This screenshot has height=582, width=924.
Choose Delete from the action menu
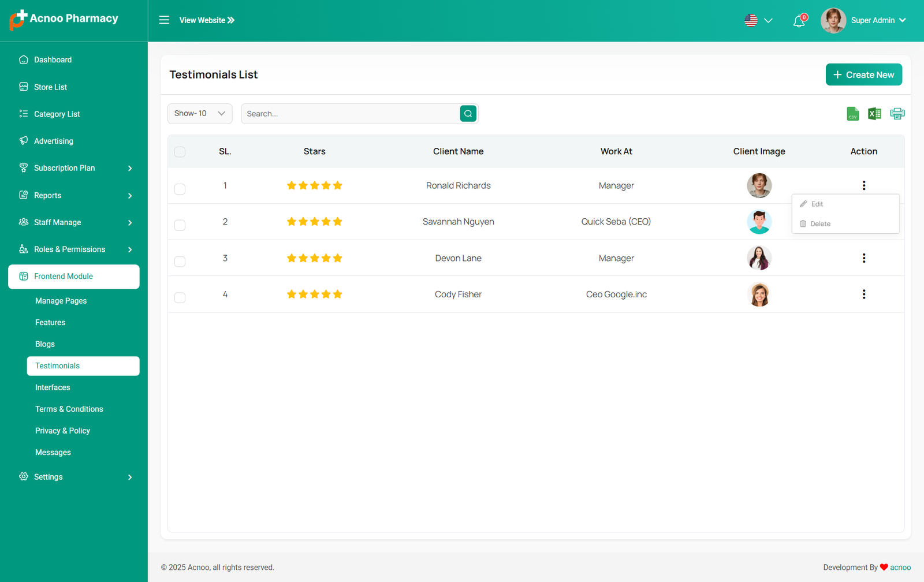coord(819,224)
